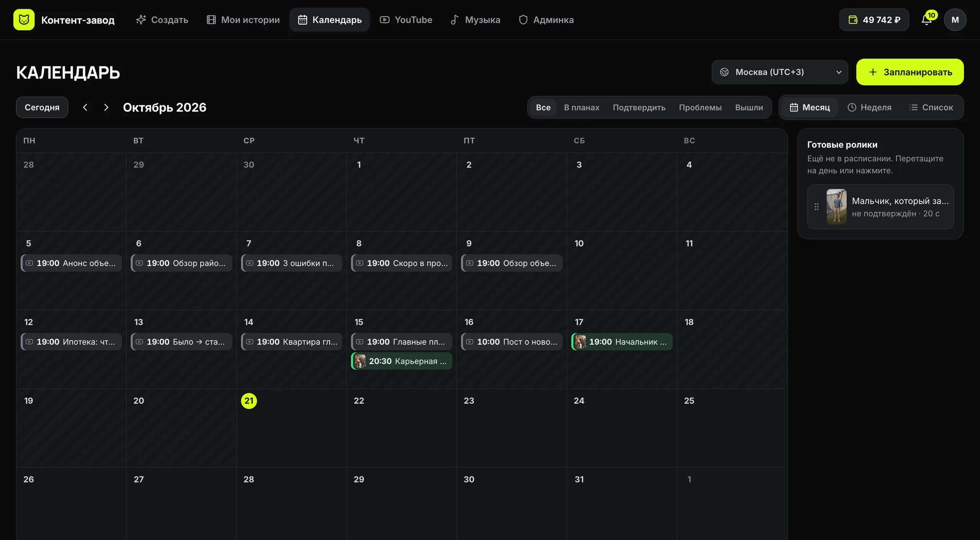This screenshot has height=540, width=980.
Task: Switch to Неделя view
Action: pyautogui.click(x=869, y=108)
